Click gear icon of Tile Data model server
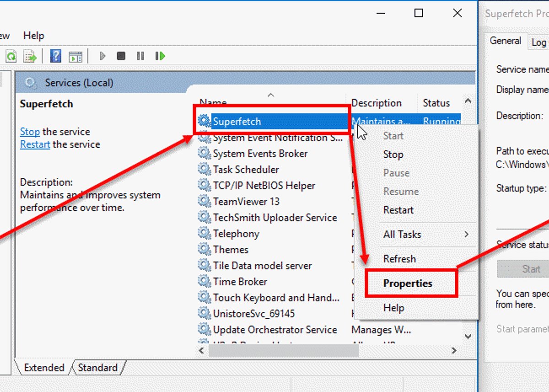This screenshot has height=392, width=549. [204, 265]
